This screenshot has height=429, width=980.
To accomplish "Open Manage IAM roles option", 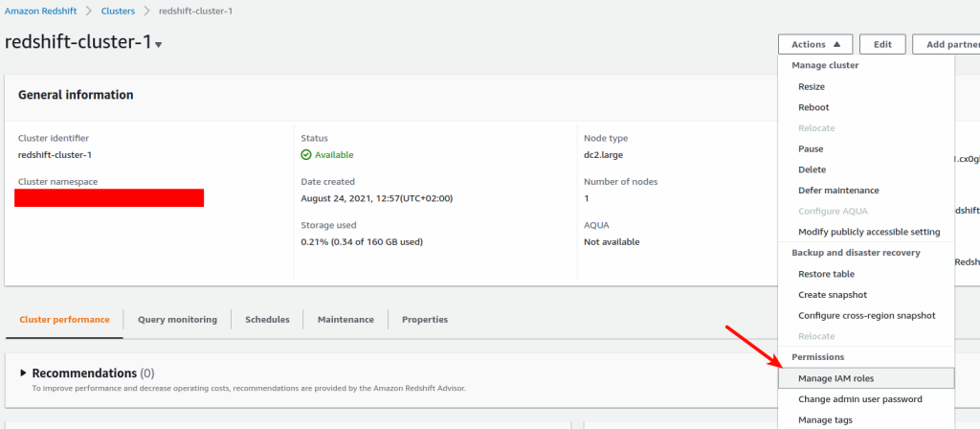I will point(865,378).
